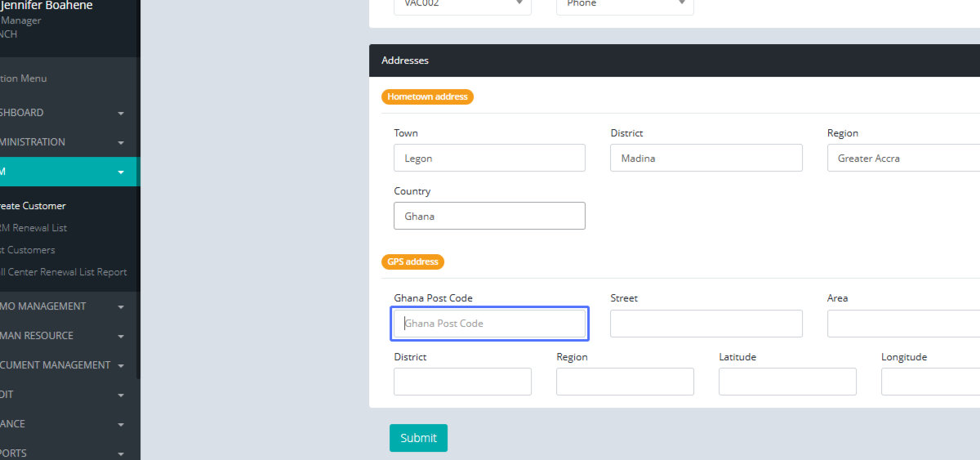Image resolution: width=980 pixels, height=460 pixels.
Task: Focus the Ghana Post Code field
Action: [x=489, y=324]
